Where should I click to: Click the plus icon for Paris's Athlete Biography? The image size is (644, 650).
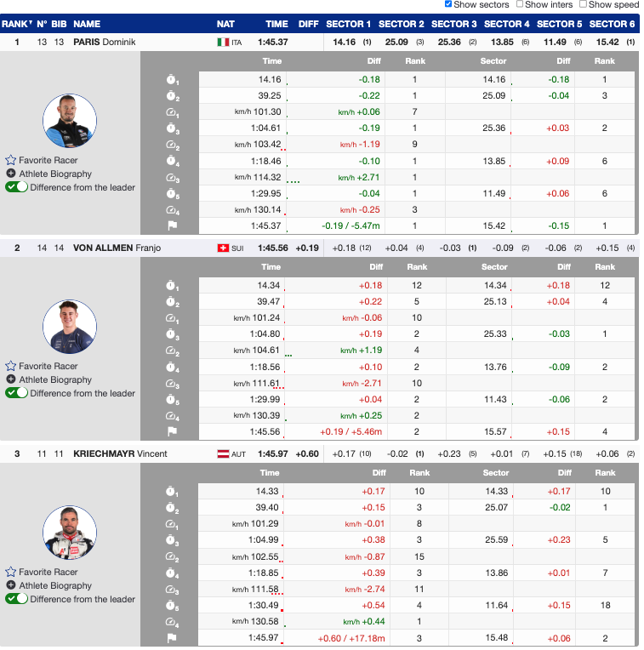click(x=11, y=174)
